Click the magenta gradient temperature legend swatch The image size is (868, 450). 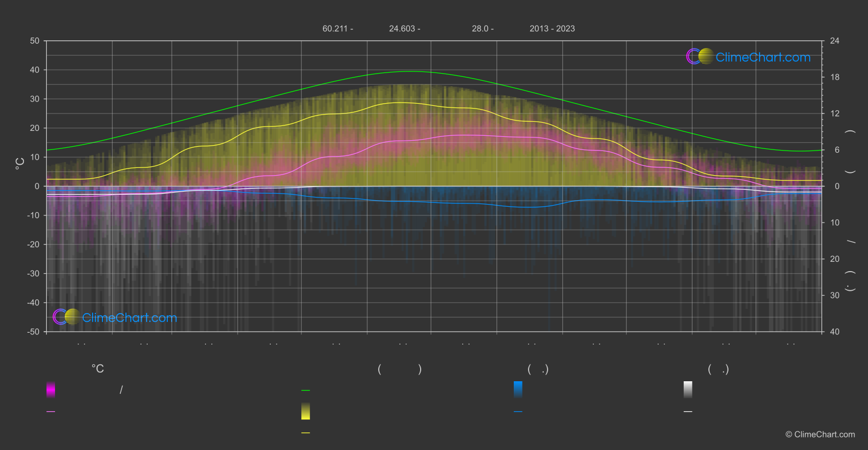click(x=51, y=389)
